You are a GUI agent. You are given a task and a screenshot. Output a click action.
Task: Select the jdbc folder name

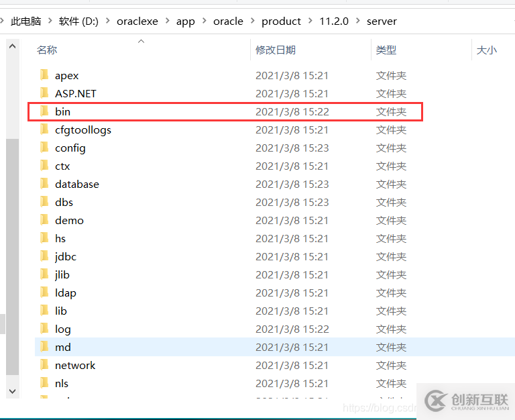pyautogui.click(x=66, y=257)
